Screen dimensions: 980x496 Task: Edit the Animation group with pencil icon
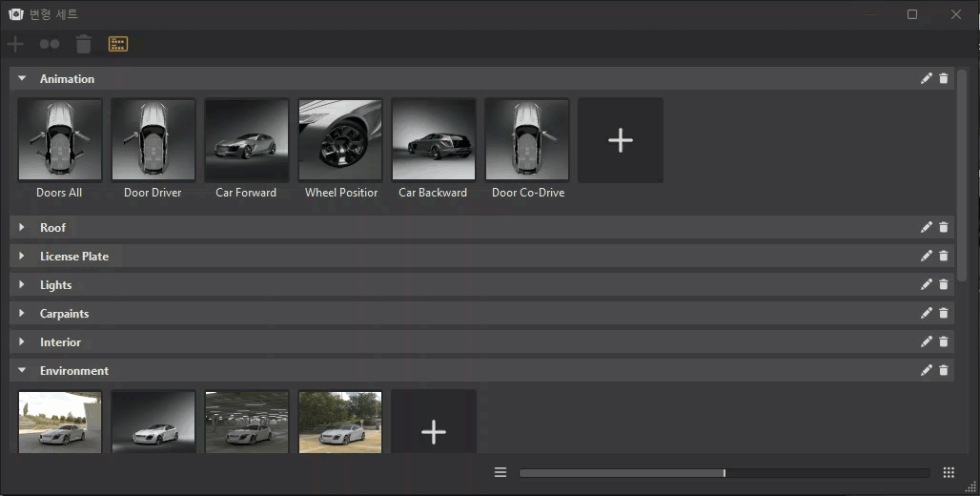(x=927, y=79)
